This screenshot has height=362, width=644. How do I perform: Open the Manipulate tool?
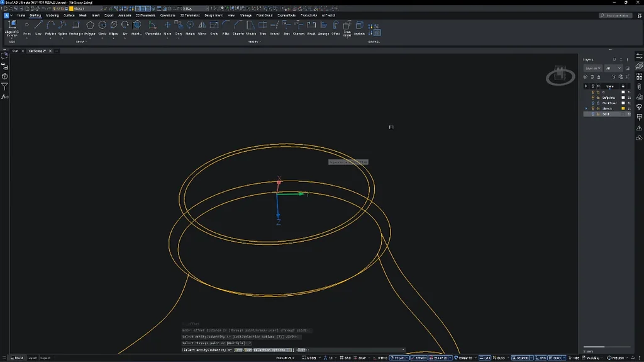coord(153,28)
